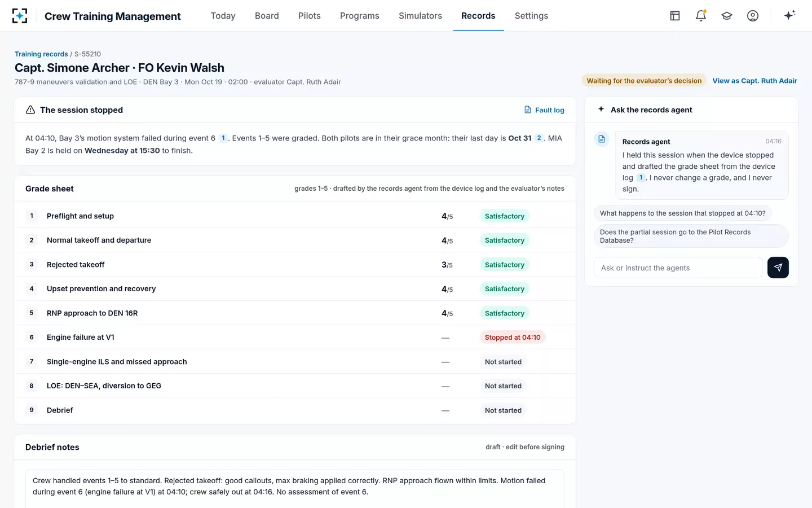Open the Settings tab
Image resolution: width=812 pixels, height=508 pixels.
(531, 16)
